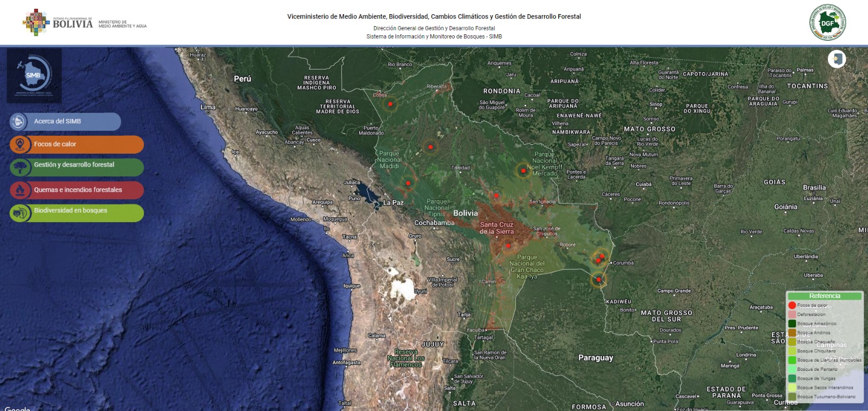Click the DGF circular logo
Viewport: 868px width, 411px height.
coord(827,22)
